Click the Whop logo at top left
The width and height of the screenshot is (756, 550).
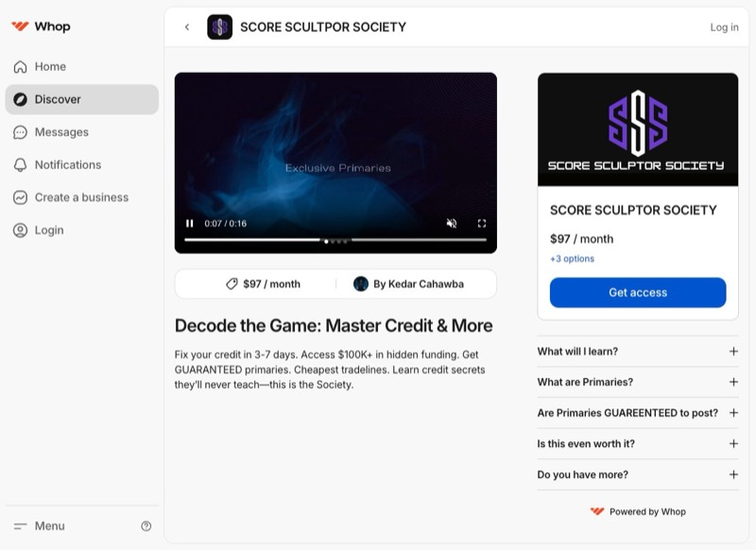tap(40, 26)
